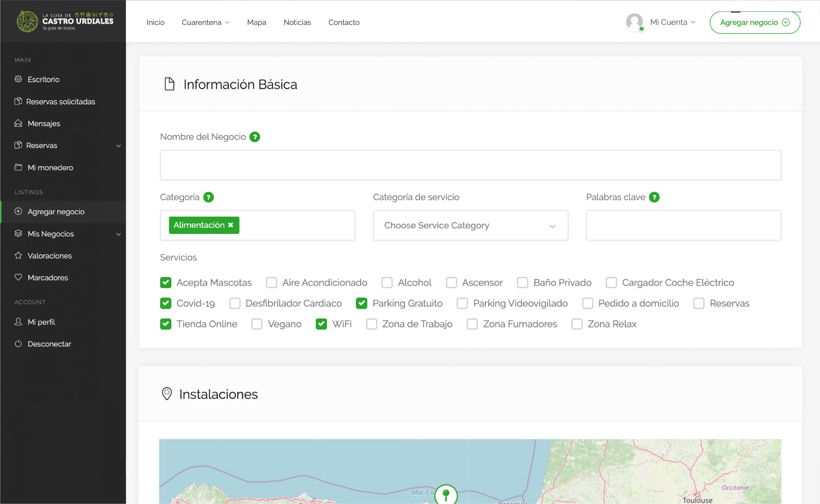Screen dimensions: 820x504
Task: Select Agregar negocio in sidebar
Action: [63, 212]
